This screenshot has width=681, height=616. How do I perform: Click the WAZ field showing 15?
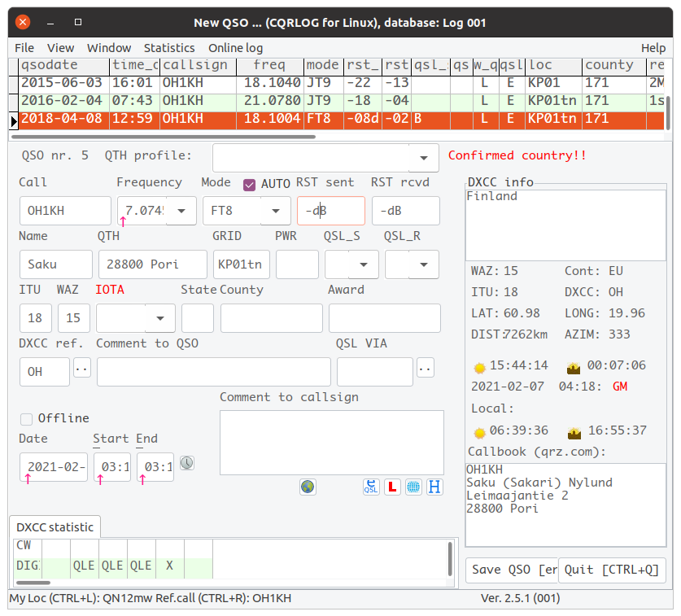click(74, 318)
